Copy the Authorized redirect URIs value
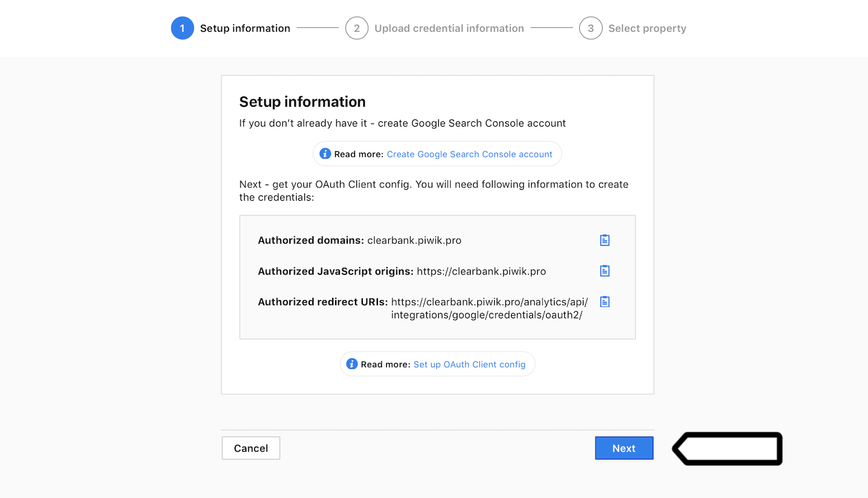The image size is (868, 498). pyautogui.click(x=605, y=301)
